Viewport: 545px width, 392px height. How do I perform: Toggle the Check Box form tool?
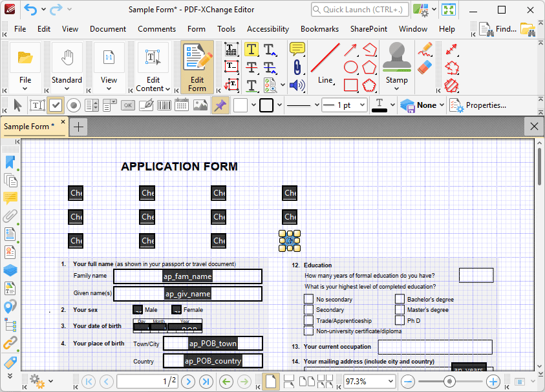point(55,105)
